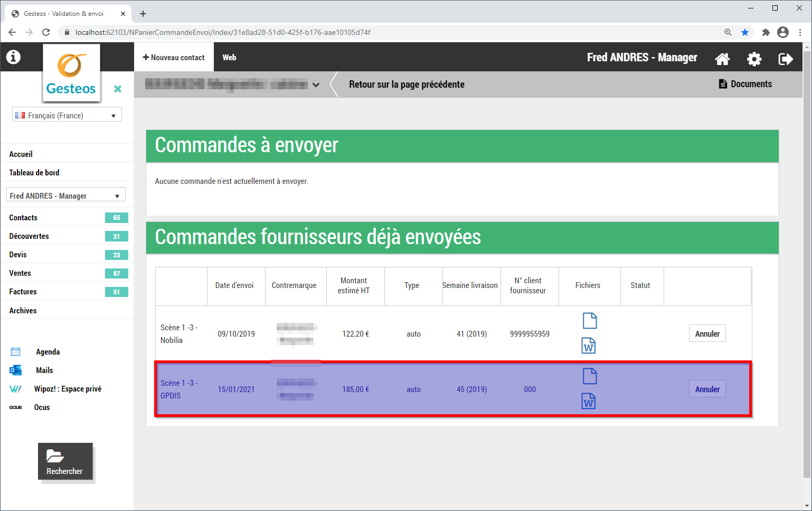Viewport: 812px width, 511px height.
Task: Expand Fred ANDRES - Manager user dropdown
Action: (66, 196)
